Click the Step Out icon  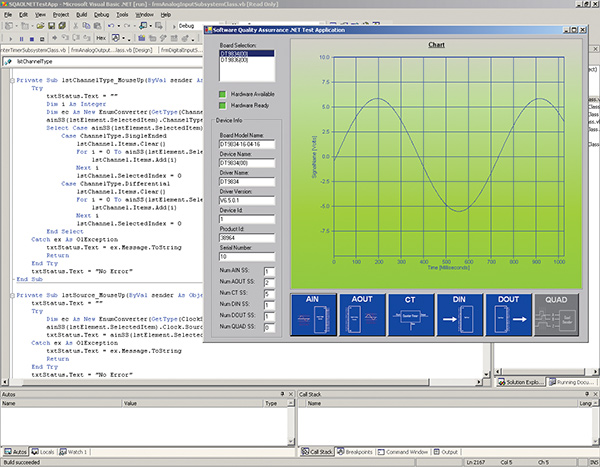87,38
